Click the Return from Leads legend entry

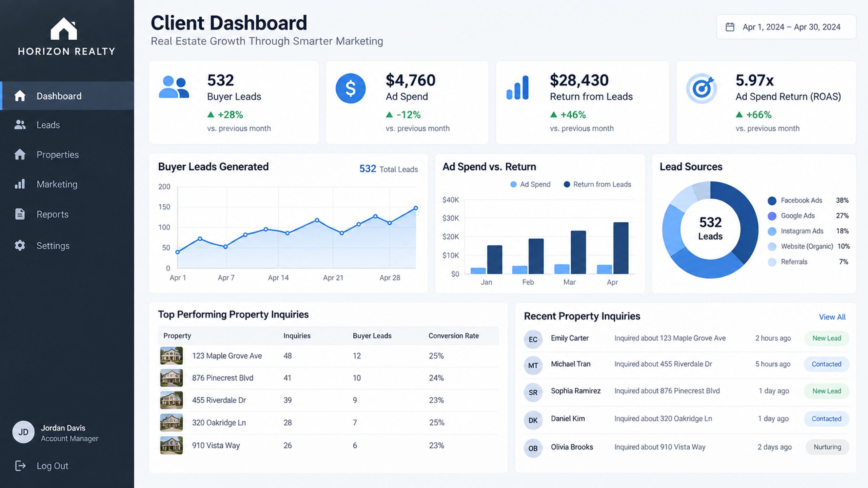click(597, 184)
